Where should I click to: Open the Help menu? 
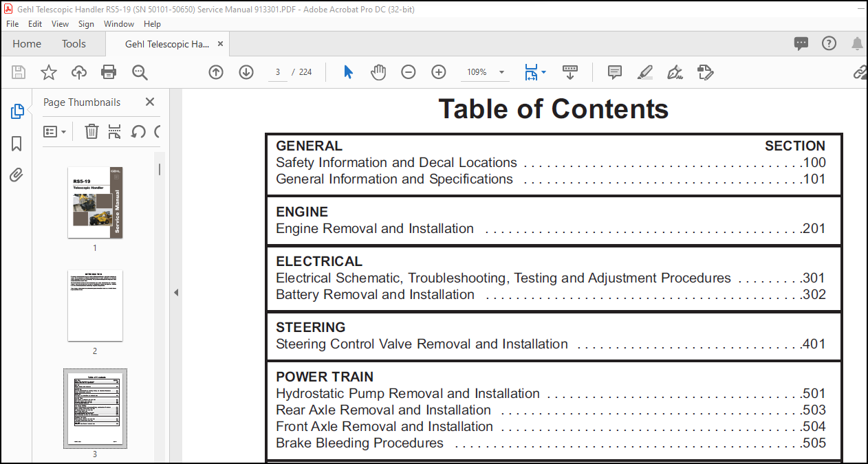pos(152,23)
